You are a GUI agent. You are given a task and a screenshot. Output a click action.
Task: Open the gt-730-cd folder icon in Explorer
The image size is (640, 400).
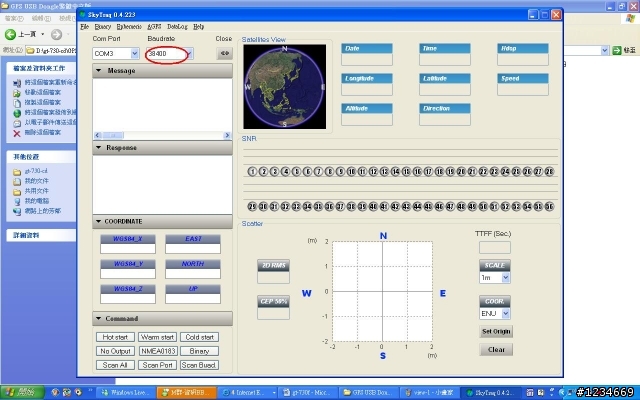17,171
